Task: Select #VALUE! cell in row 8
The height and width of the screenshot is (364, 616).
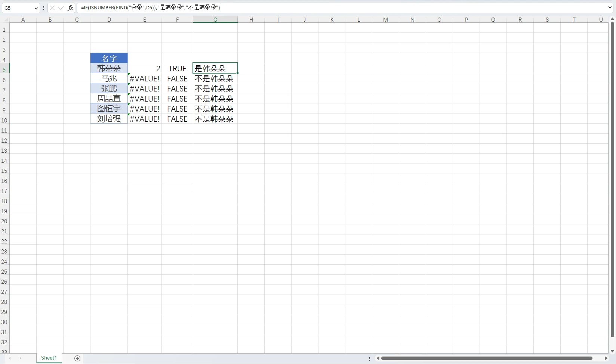Action: [145, 98]
